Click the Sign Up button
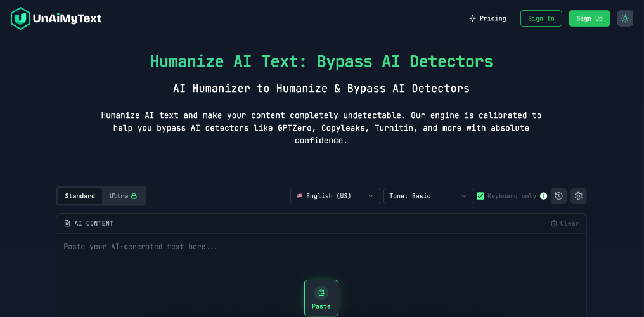 point(589,18)
